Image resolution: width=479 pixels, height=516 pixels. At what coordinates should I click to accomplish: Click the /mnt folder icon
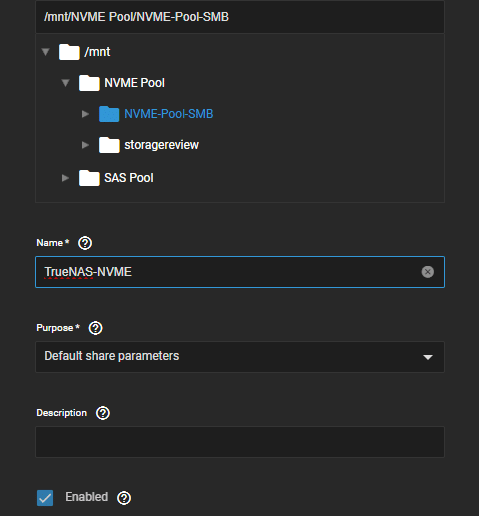69,52
